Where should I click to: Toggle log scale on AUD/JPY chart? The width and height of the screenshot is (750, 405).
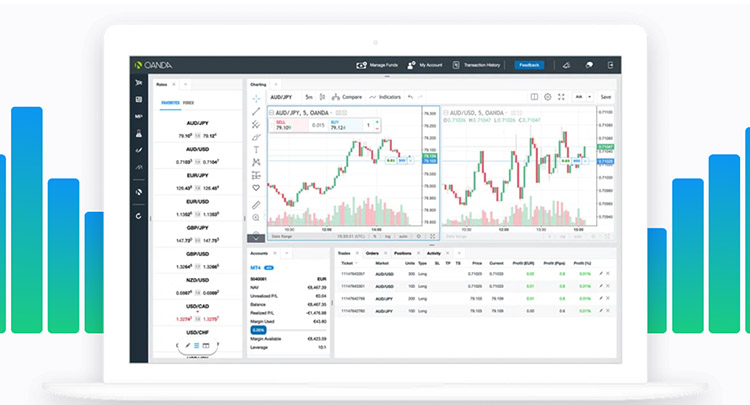(x=387, y=236)
